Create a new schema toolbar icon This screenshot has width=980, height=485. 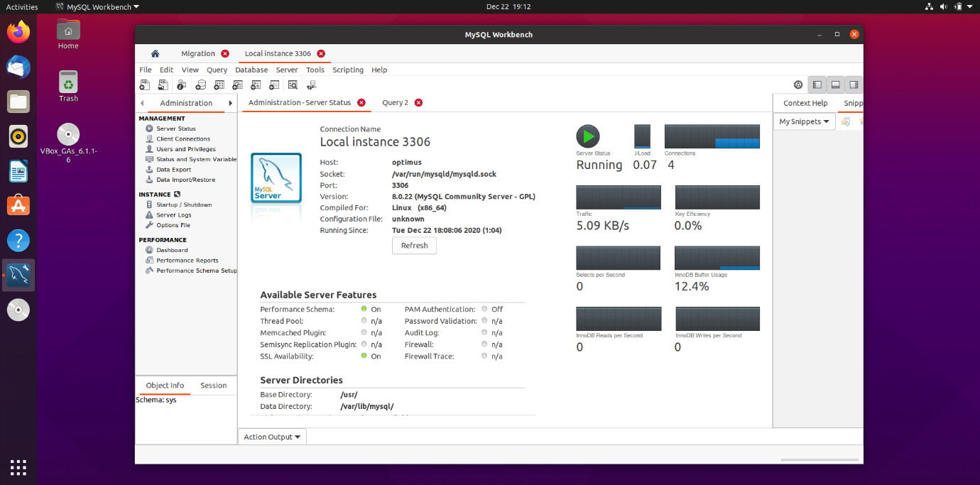coord(200,85)
